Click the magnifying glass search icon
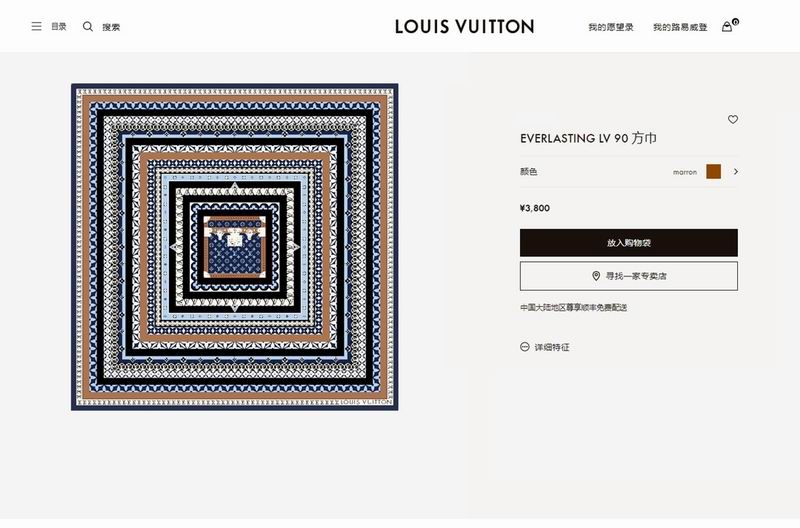The height and width of the screenshot is (528, 800). tap(88, 27)
